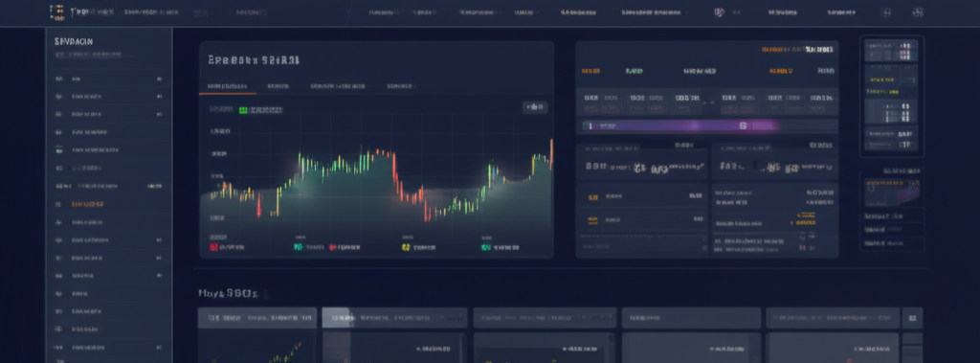Click the yellow legend marker below the chart
The height and width of the screenshot is (363, 980).
point(406,248)
